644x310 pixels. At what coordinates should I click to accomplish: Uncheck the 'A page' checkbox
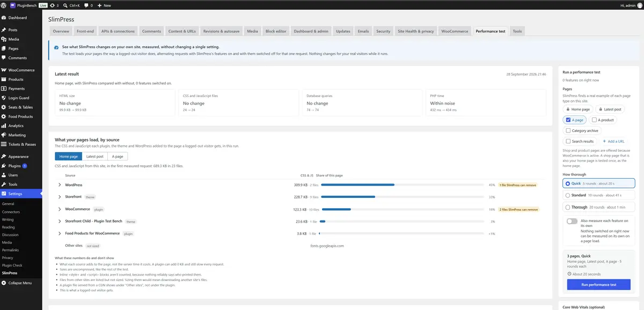point(568,120)
